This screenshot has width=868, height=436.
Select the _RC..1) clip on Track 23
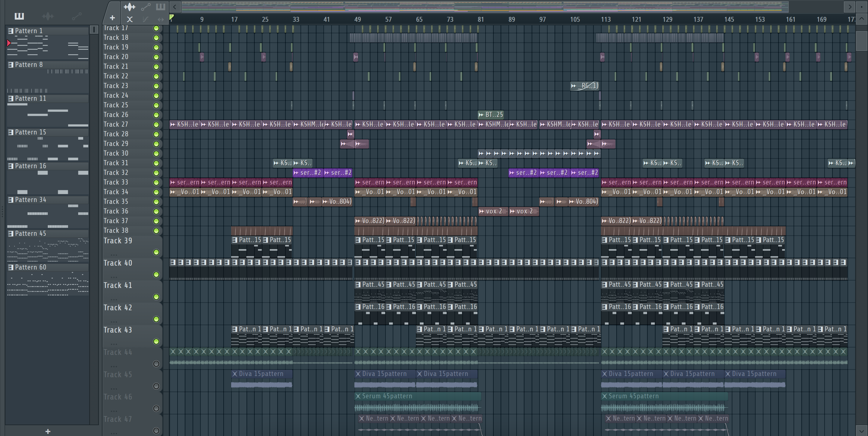click(x=585, y=86)
